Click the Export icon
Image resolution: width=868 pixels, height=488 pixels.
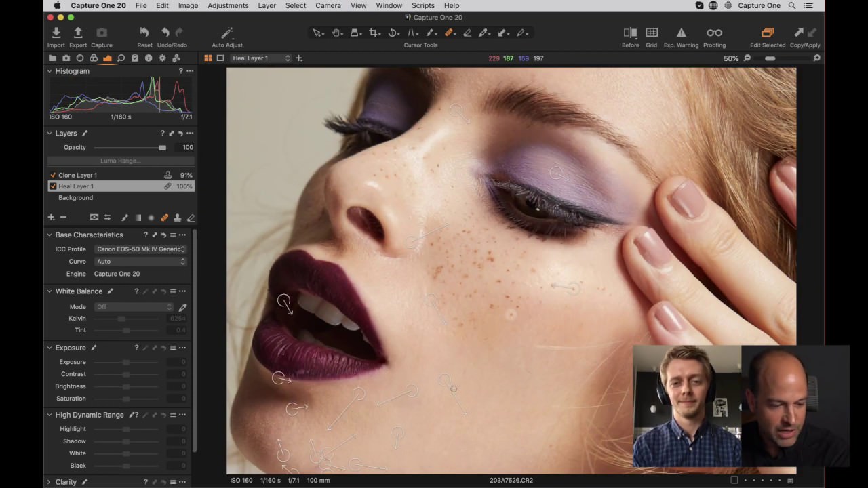click(x=78, y=33)
